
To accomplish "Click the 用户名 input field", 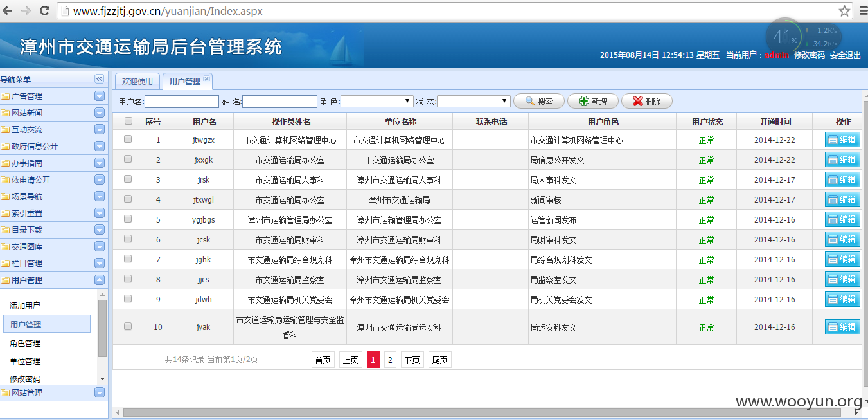I will click(182, 102).
